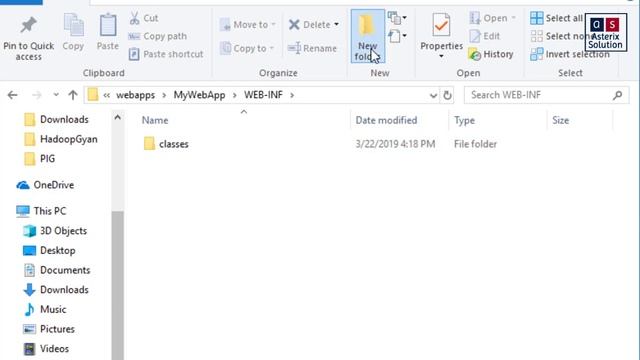Show file History
Image resolution: width=640 pixels, height=360 pixels.
tap(491, 54)
